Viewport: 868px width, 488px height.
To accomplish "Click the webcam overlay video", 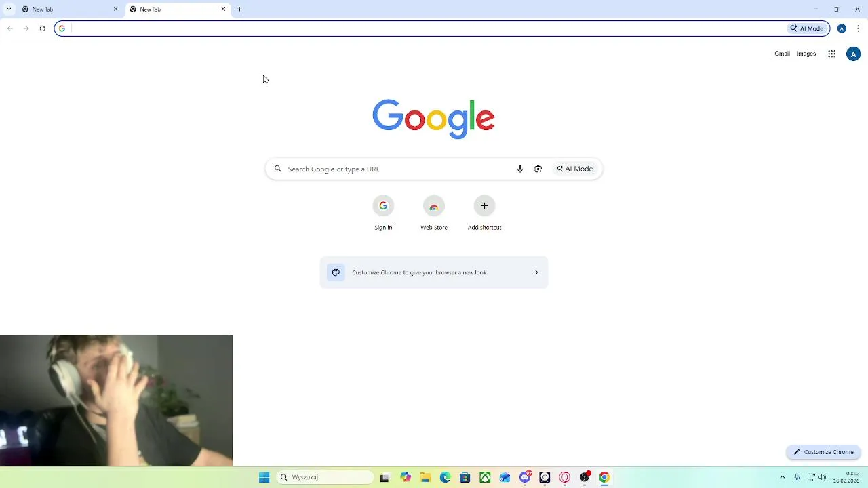I will (x=116, y=401).
